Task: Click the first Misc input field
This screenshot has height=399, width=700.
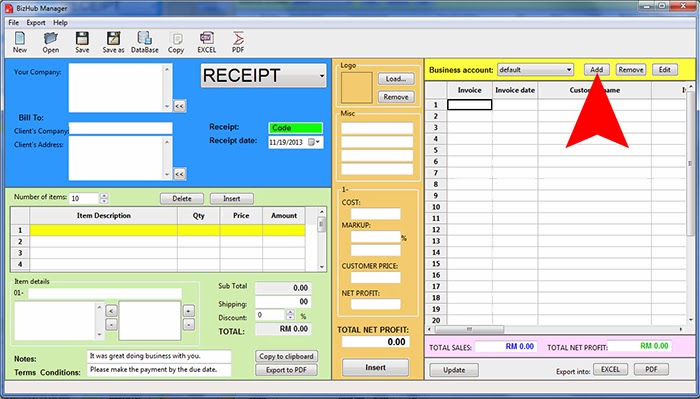Action: coord(377,128)
